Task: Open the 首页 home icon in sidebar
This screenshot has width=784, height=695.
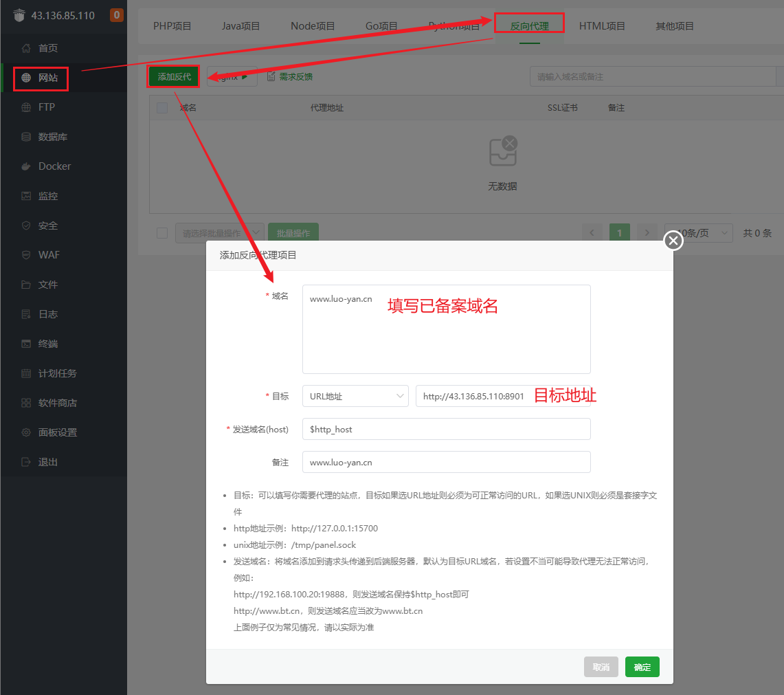Action: [x=26, y=48]
